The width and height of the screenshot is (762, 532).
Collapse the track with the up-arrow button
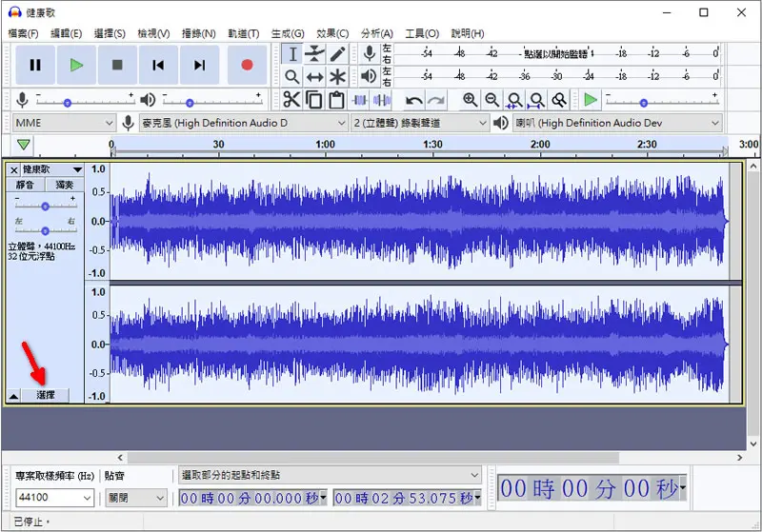pos(13,396)
